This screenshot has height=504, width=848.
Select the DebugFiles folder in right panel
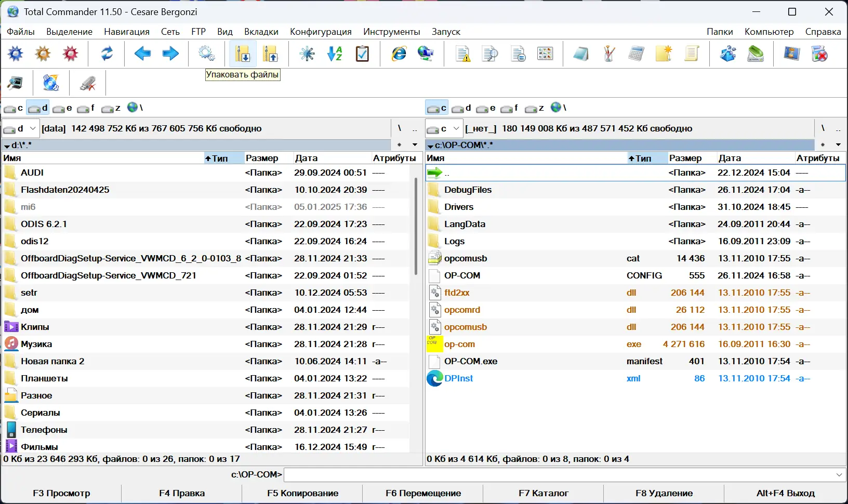635,190
